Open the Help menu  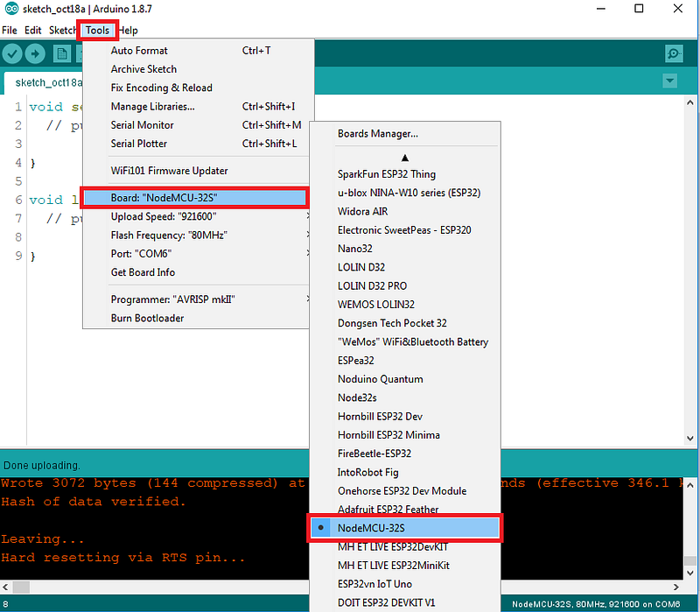pos(128,31)
